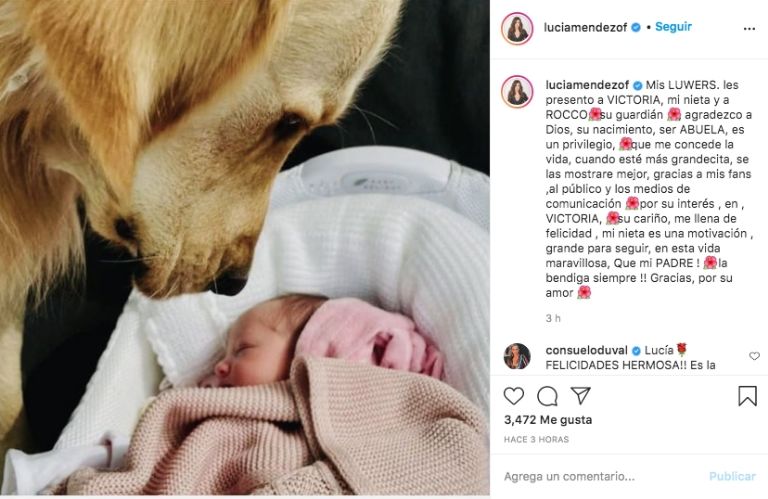768x499 pixels.
Task: Open luciamendezof username in caption
Action: point(587,85)
